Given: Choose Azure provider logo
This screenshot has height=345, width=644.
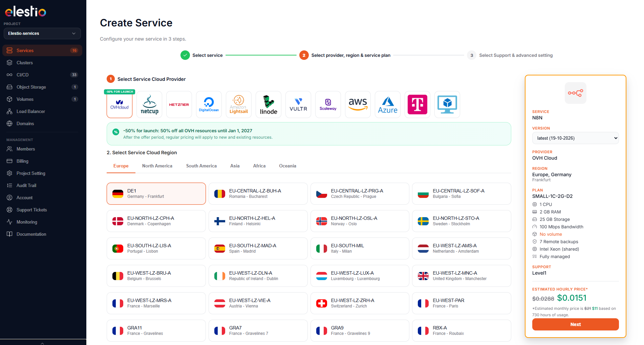Looking at the screenshot, I should pos(388,105).
